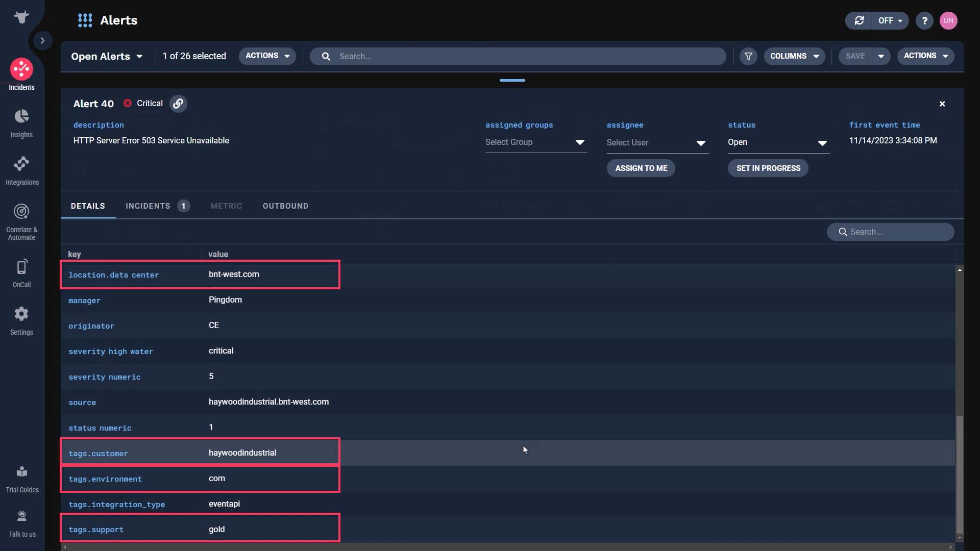The image size is (980, 551).
Task: Close the Alert 40 details panel
Action: (x=942, y=104)
